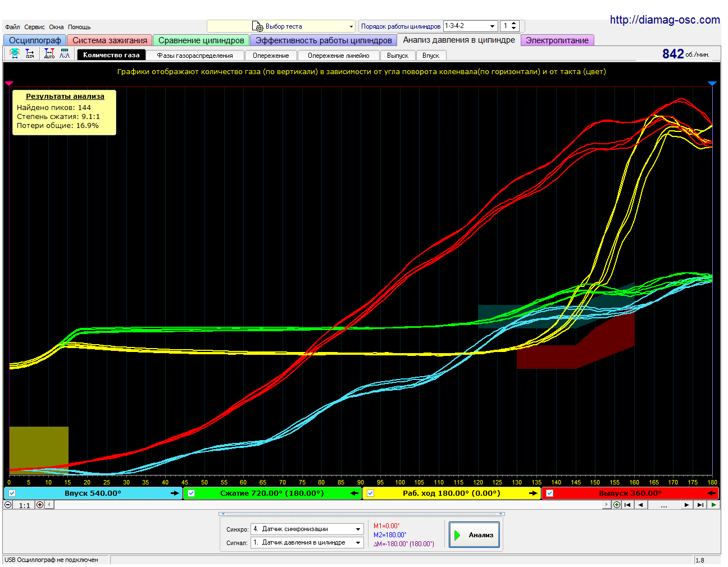Switch to the Сравнение цилиндров tab
The width and height of the screenshot is (728, 567).
point(201,40)
